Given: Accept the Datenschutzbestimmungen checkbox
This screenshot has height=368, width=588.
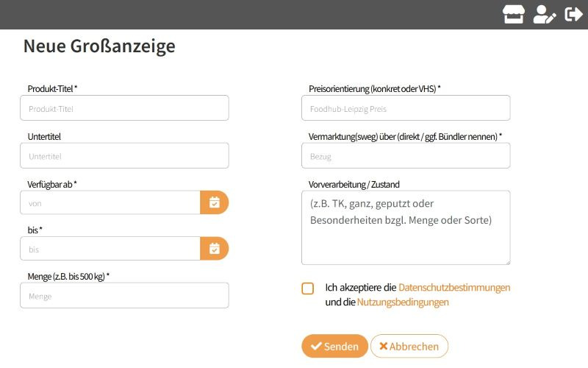Looking at the screenshot, I should (307, 289).
